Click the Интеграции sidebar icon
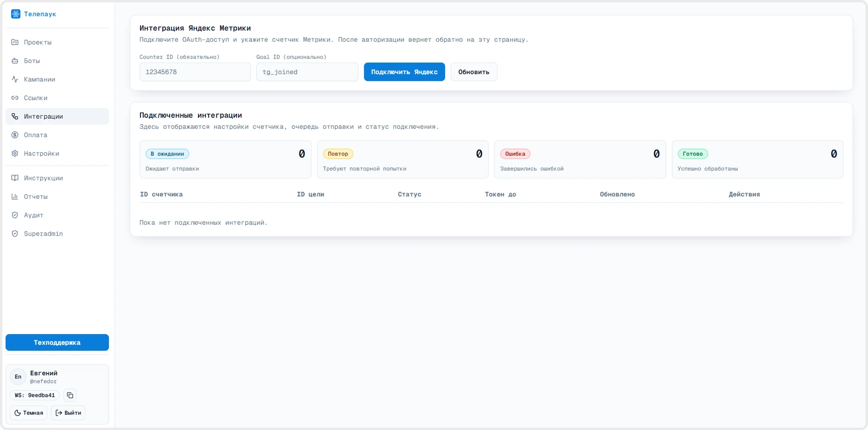 click(x=15, y=116)
